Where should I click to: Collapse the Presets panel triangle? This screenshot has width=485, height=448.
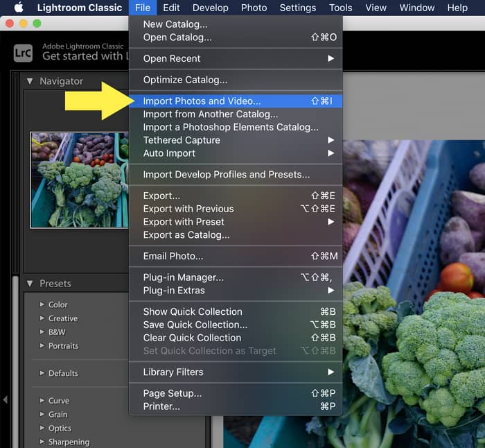click(x=30, y=284)
